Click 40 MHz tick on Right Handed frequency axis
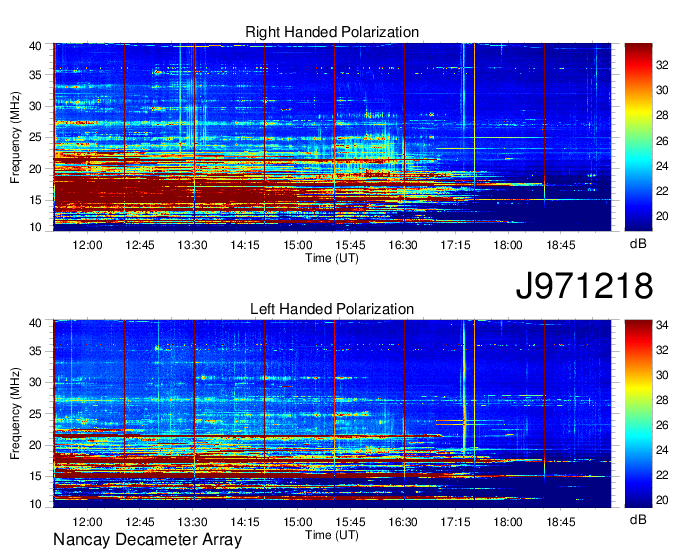The image size is (680, 552). [35, 46]
